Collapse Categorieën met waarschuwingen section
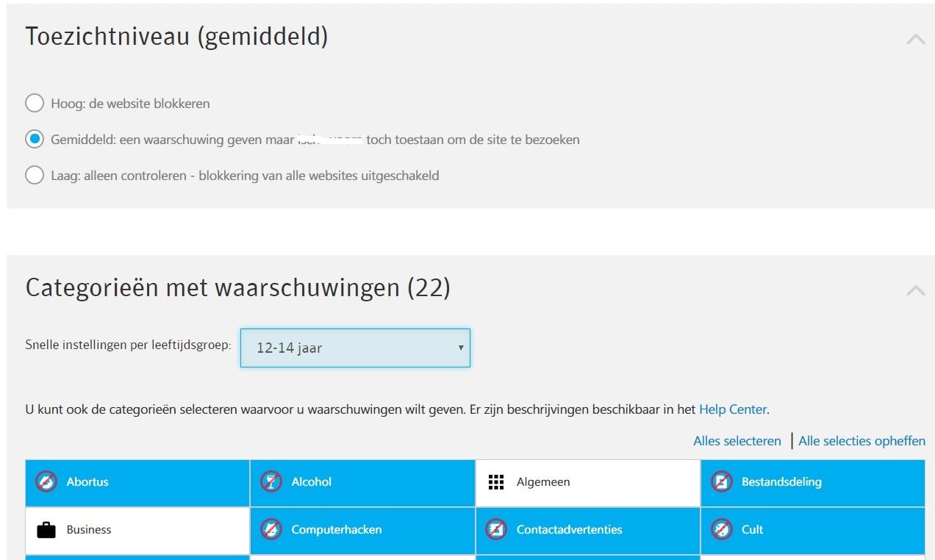Viewport: 935px width, 560px height. (x=915, y=291)
